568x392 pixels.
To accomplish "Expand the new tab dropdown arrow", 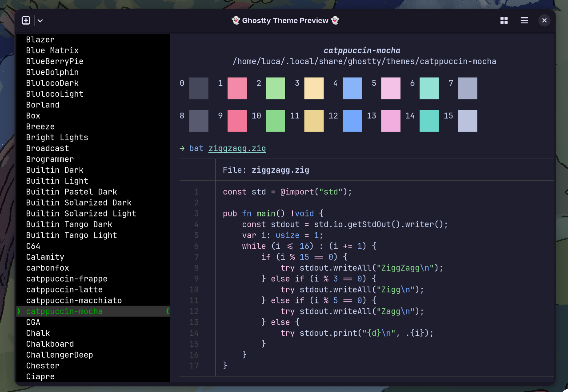I will 40,21.
